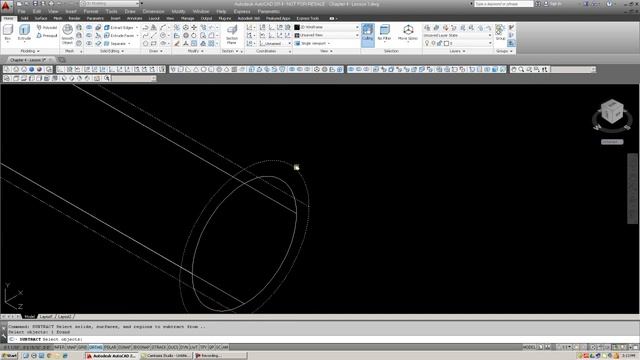The image size is (640, 360).
Task: Click the Smooth Object tool
Action: point(67,34)
